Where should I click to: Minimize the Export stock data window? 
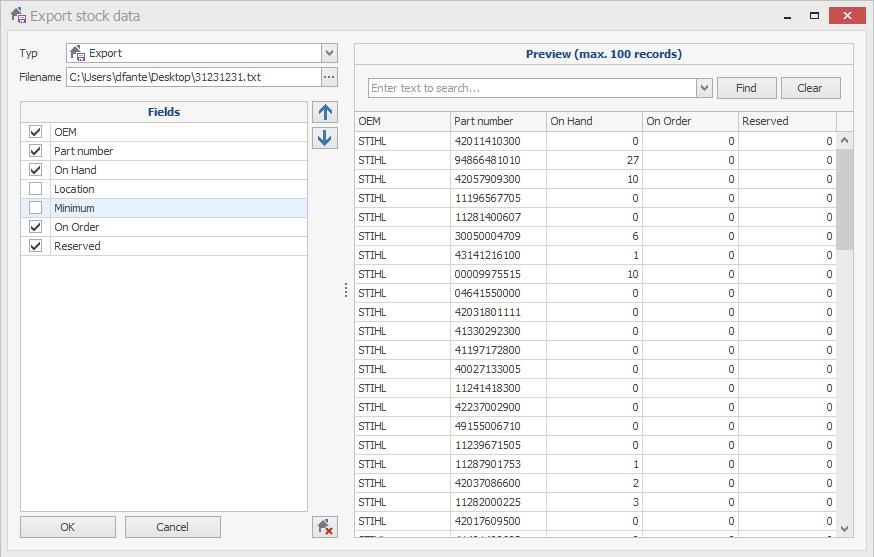[787, 16]
